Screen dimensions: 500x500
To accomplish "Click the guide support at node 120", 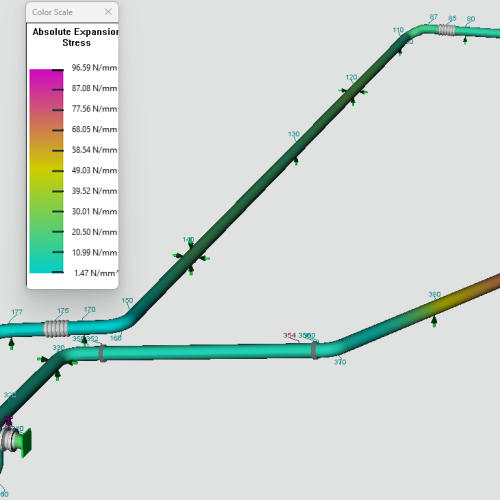I will [x=353, y=92].
